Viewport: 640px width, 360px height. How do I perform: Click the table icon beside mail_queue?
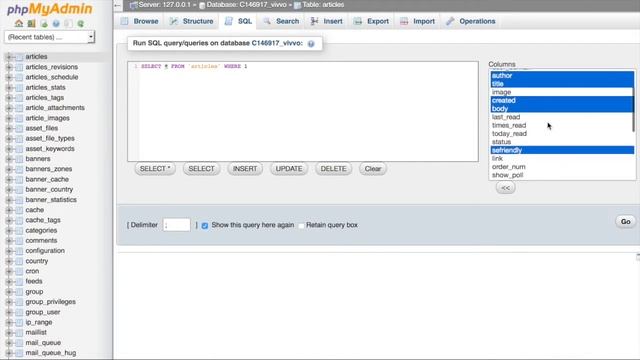[19, 343]
